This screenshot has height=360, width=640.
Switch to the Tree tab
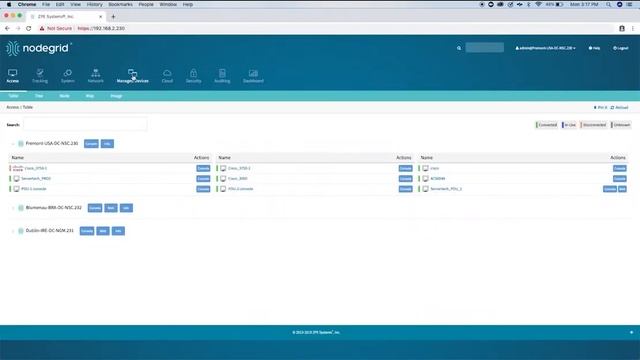click(x=39, y=96)
